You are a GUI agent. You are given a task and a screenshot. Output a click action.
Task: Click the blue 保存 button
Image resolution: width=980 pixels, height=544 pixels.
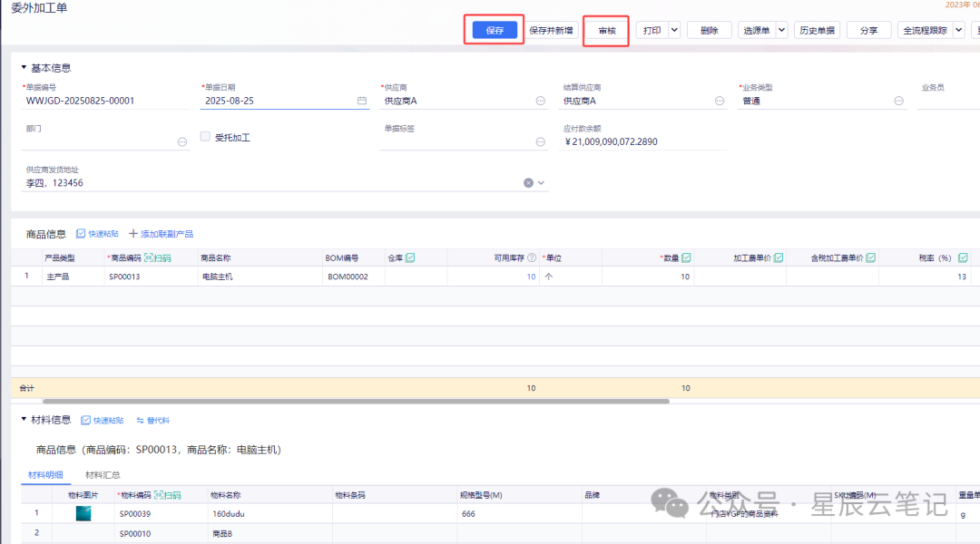(x=495, y=30)
